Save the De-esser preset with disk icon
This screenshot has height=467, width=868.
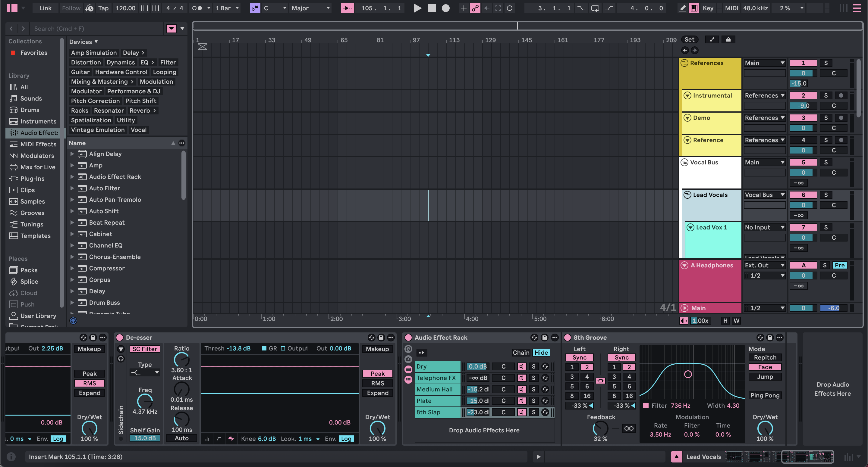(x=381, y=337)
